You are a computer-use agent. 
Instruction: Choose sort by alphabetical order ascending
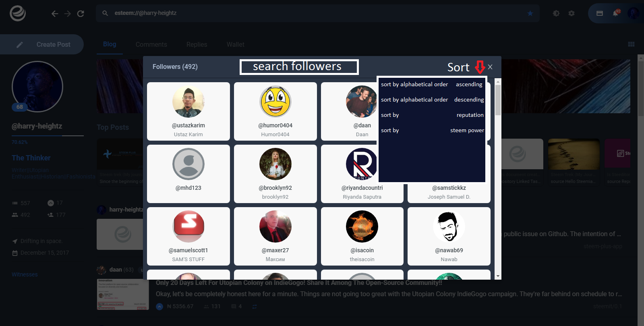[x=432, y=84]
